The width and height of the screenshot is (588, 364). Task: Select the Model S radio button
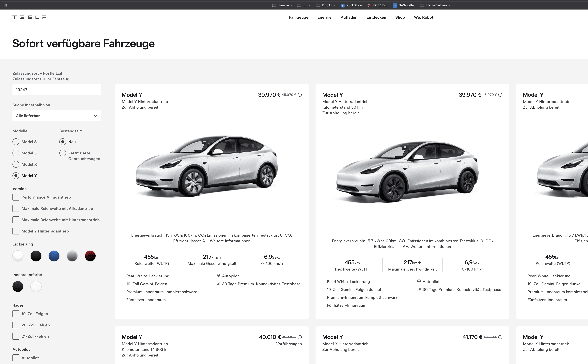pos(16,142)
